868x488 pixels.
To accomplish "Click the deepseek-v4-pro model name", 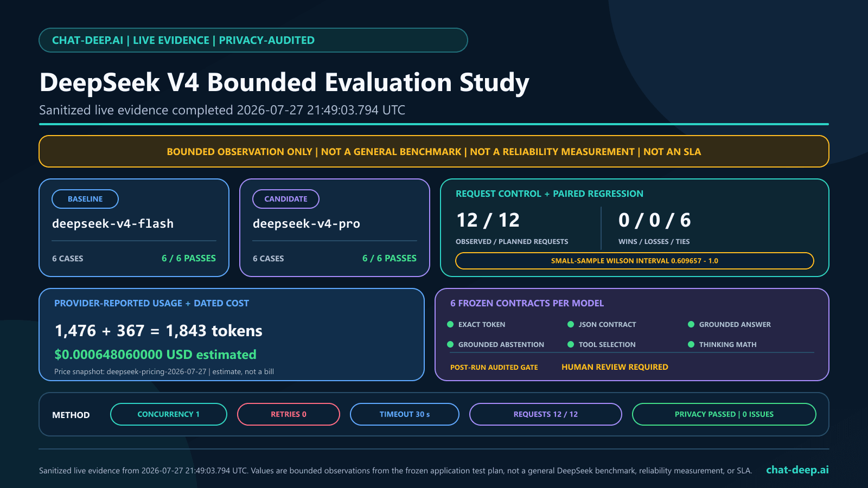I will pos(307,223).
